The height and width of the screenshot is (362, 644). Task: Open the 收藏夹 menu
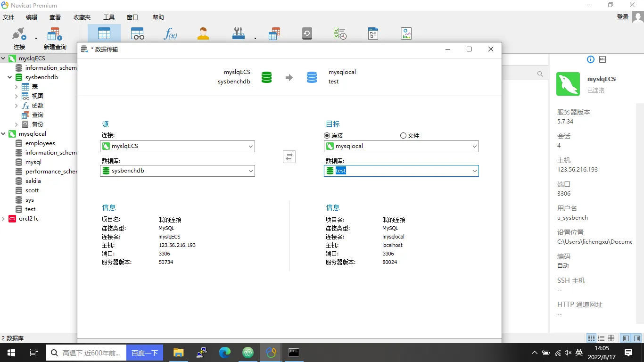pos(82,17)
